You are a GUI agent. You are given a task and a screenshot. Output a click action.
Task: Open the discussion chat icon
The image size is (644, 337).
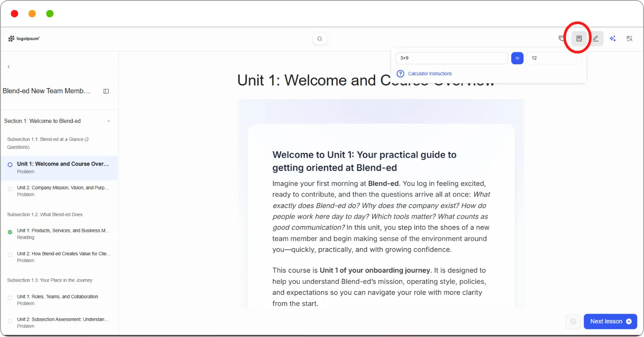[561, 39]
